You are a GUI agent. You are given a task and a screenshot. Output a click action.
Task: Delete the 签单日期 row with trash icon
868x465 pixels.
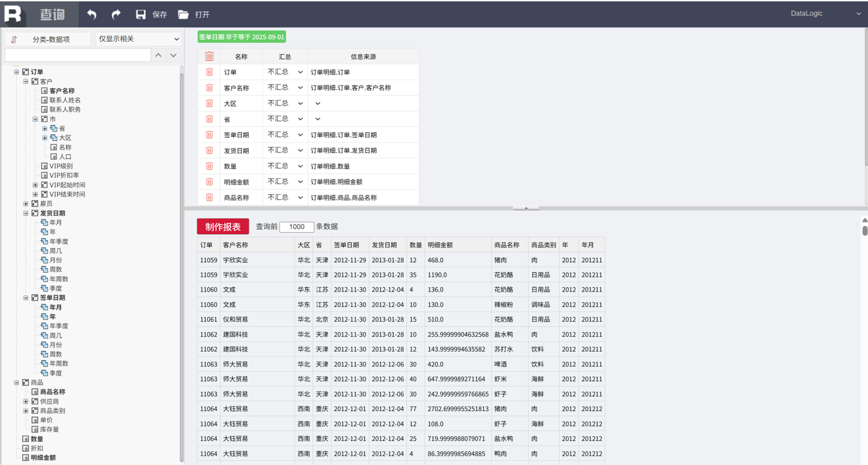(209, 135)
